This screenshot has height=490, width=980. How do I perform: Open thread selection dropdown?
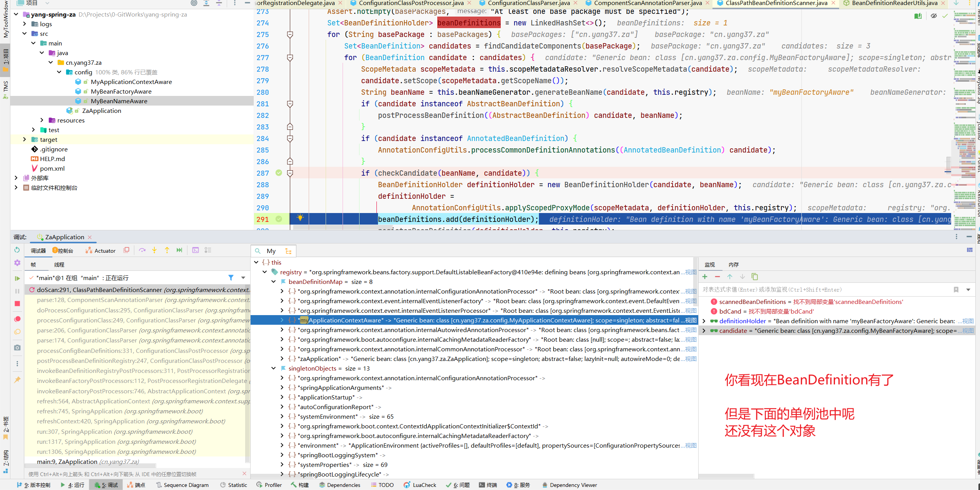click(243, 278)
